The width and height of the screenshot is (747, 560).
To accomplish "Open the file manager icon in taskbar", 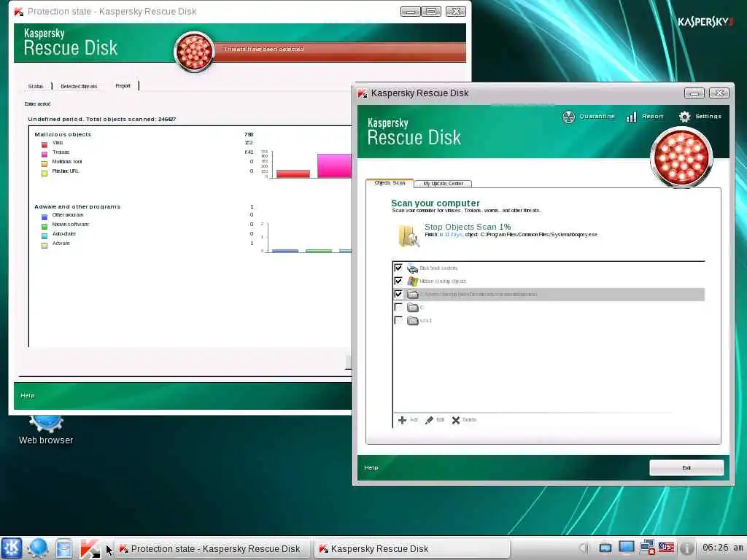I will click(63, 548).
